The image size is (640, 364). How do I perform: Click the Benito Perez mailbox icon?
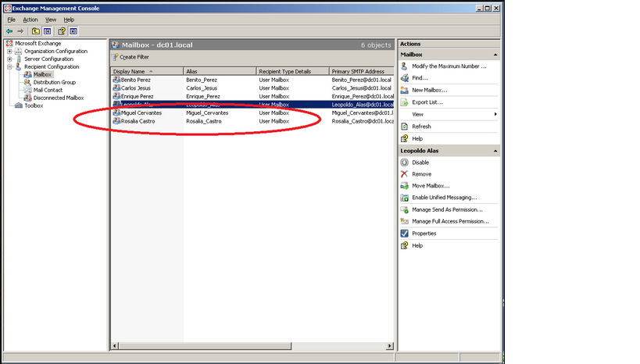(116, 80)
